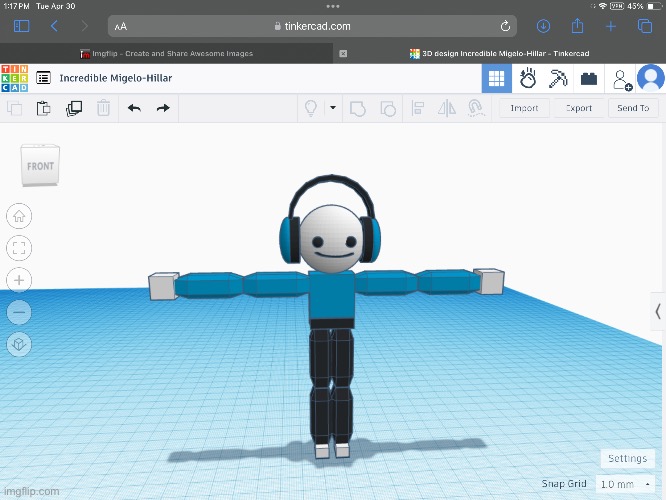
Task: Toggle the Safari sidebar icon
Action: point(22,26)
